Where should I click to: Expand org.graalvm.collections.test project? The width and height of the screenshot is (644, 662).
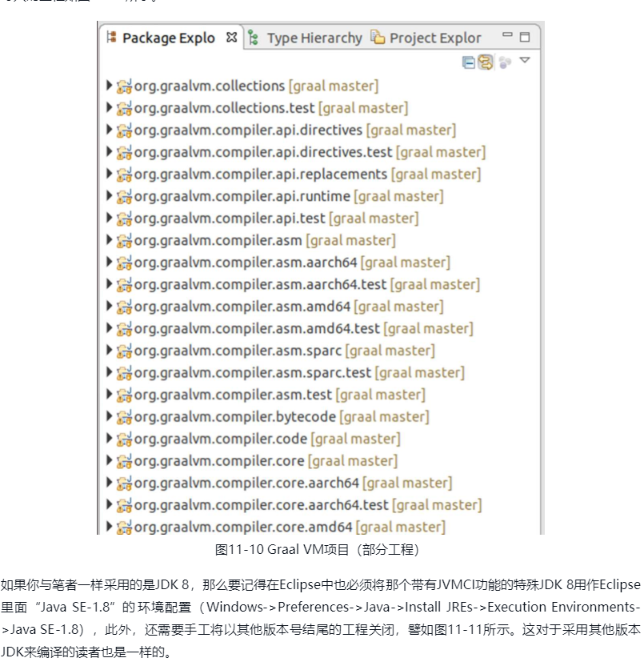click(x=109, y=107)
